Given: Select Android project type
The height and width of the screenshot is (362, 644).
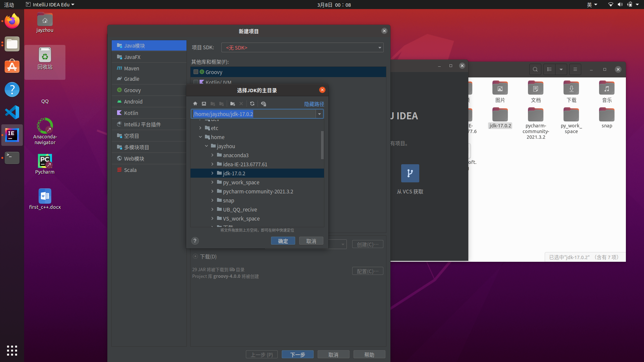Looking at the screenshot, I should [149, 102].
